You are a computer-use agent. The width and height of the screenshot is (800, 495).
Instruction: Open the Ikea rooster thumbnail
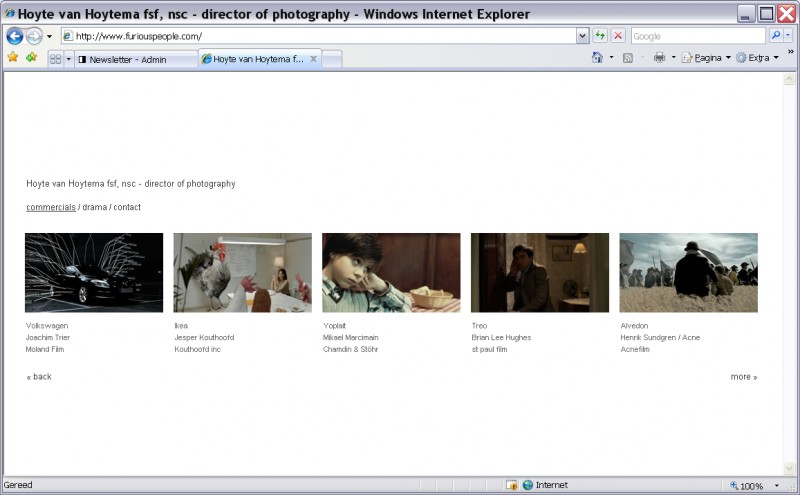click(242, 273)
